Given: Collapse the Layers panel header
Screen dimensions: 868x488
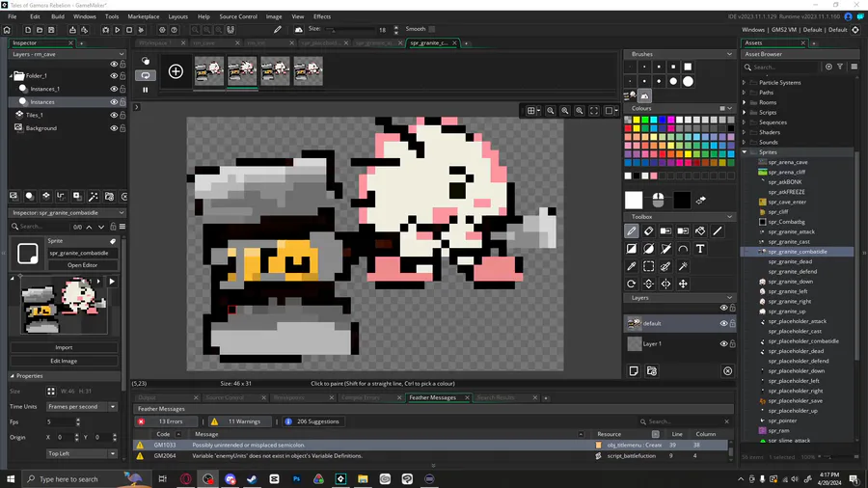Looking at the screenshot, I should coord(729,298).
